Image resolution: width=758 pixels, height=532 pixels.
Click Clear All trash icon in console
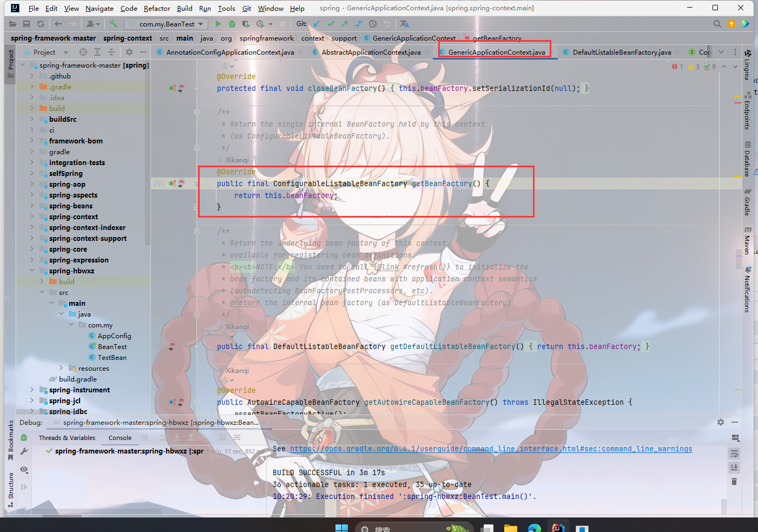(734, 481)
